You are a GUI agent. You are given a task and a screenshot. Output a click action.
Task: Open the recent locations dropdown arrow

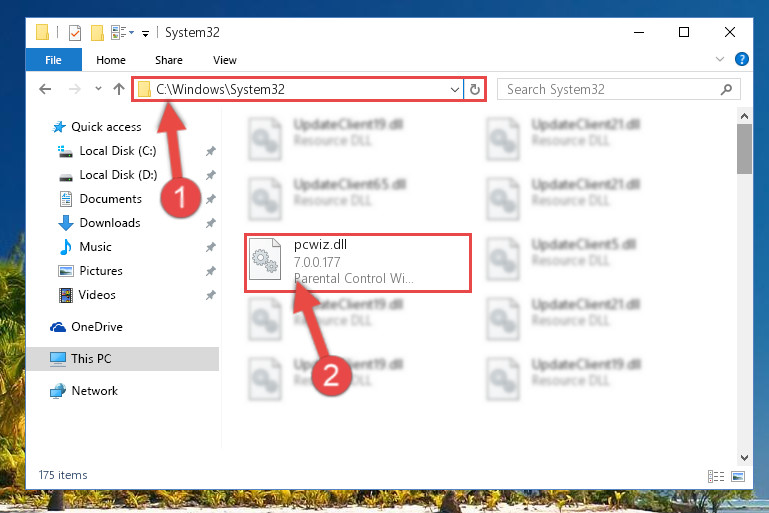click(98, 89)
